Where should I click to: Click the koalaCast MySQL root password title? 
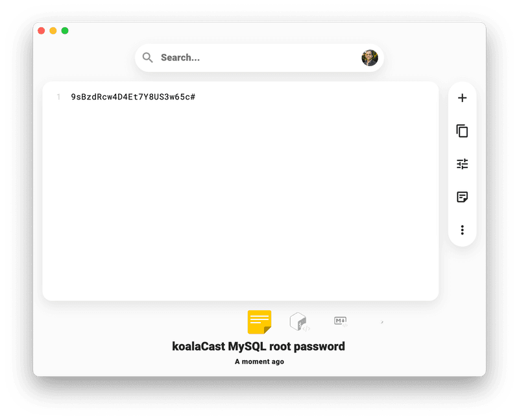(258, 347)
